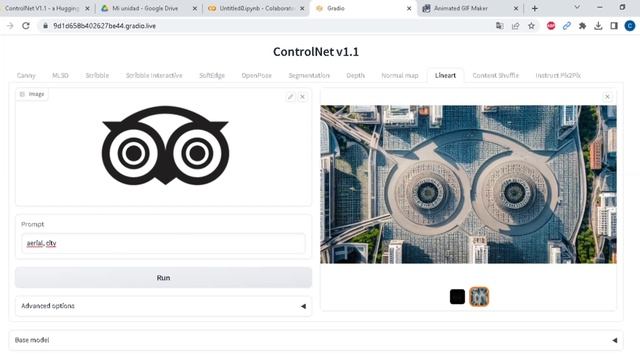Screen dimensions: 640x360
Task: Click the lock icon in the address bar
Action: 45,26
